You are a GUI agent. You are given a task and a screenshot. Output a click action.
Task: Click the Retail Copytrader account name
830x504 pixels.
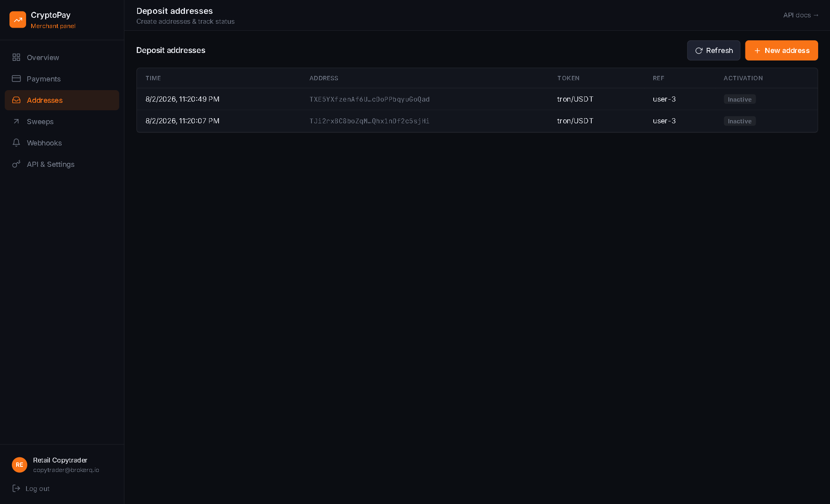click(60, 460)
